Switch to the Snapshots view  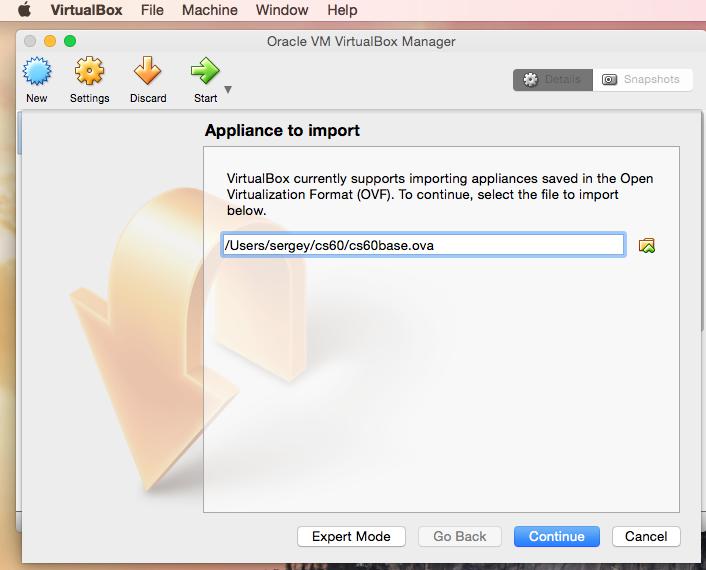(x=643, y=80)
